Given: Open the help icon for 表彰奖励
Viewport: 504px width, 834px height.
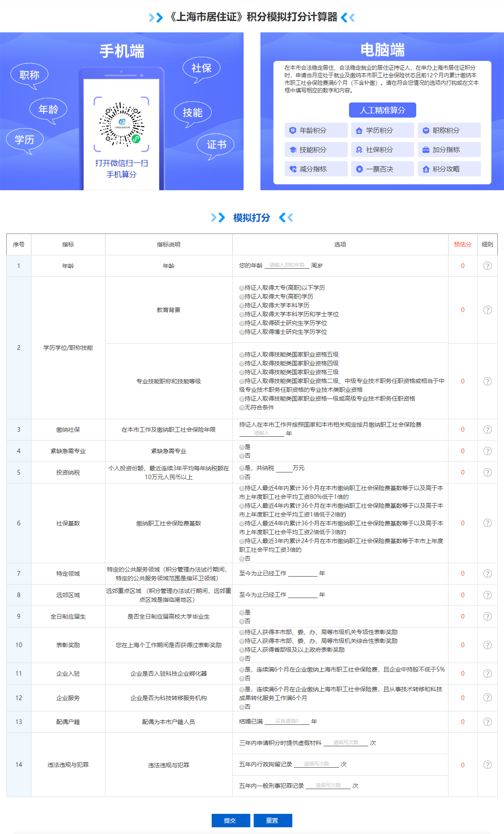Looking at the screenshot, I should pyautogui.click(x=487, y=645).
